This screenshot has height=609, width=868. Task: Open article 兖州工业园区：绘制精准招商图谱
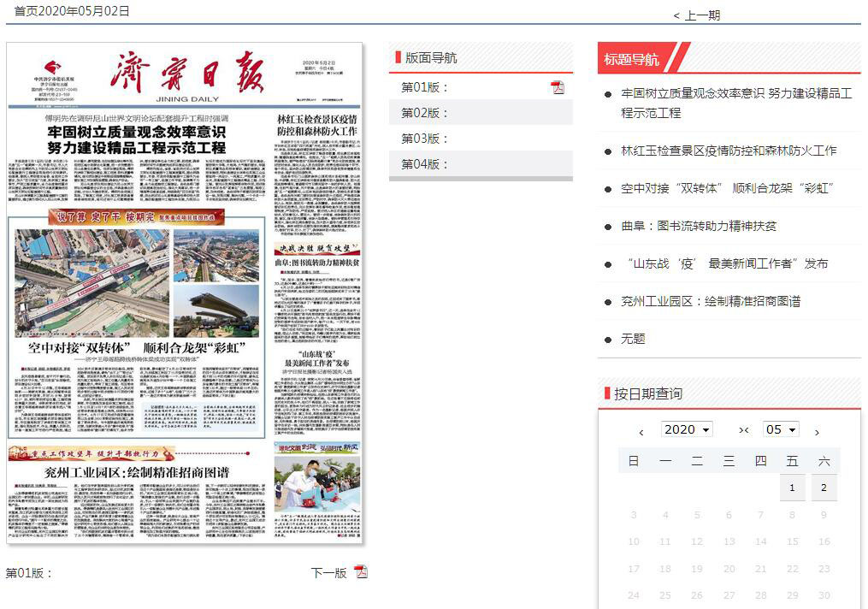click(x=711, y=301)
